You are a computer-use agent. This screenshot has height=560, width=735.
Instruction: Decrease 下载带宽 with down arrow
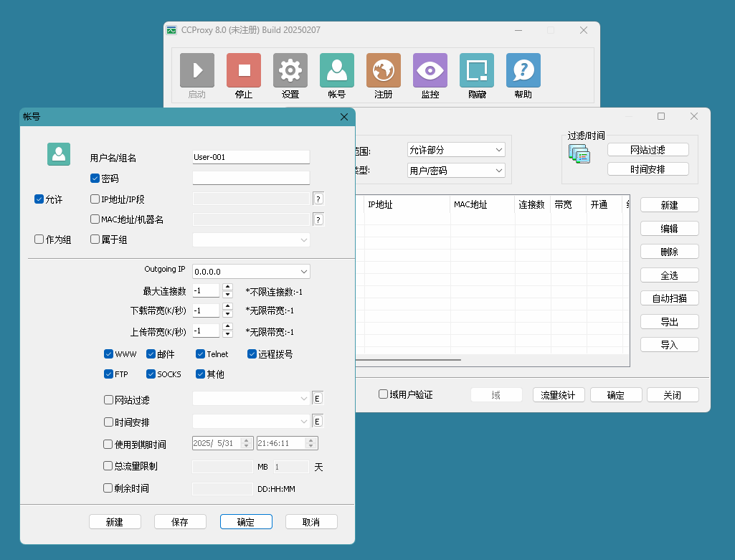pos(227,314)
